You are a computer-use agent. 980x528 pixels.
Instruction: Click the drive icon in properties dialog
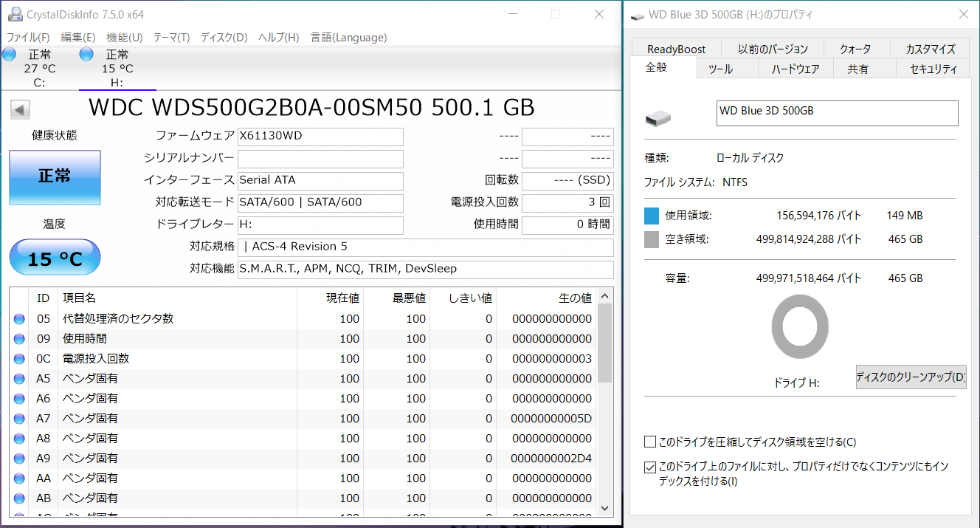pyautogui.click(x=658, y=118)
